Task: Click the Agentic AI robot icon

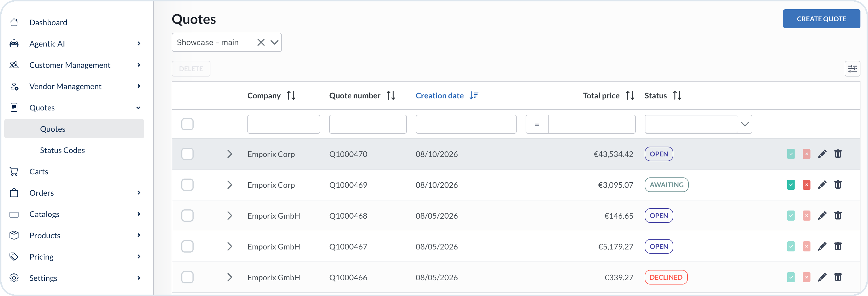Action: tap(14, 43)
